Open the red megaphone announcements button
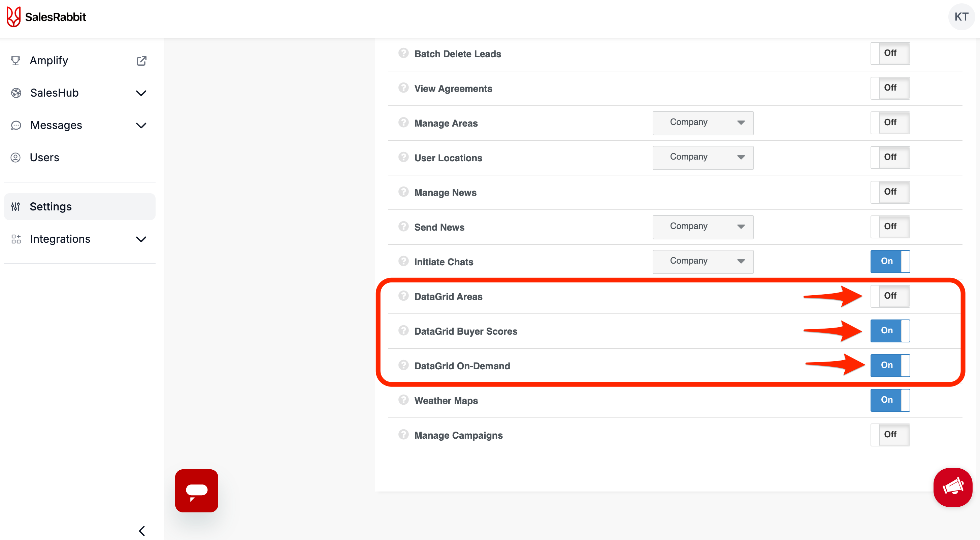This screenshot has width=980, height=540. click(x=953, y=487)
